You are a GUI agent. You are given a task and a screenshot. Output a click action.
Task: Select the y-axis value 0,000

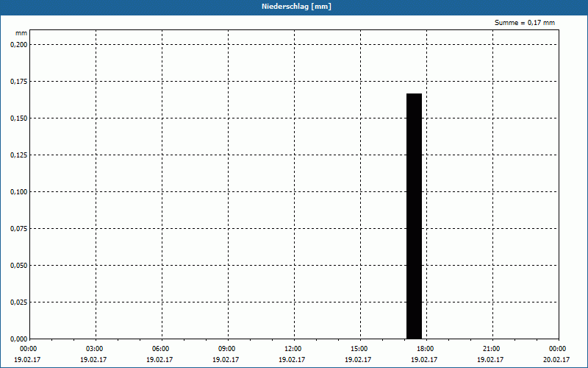tap(19, 339)
